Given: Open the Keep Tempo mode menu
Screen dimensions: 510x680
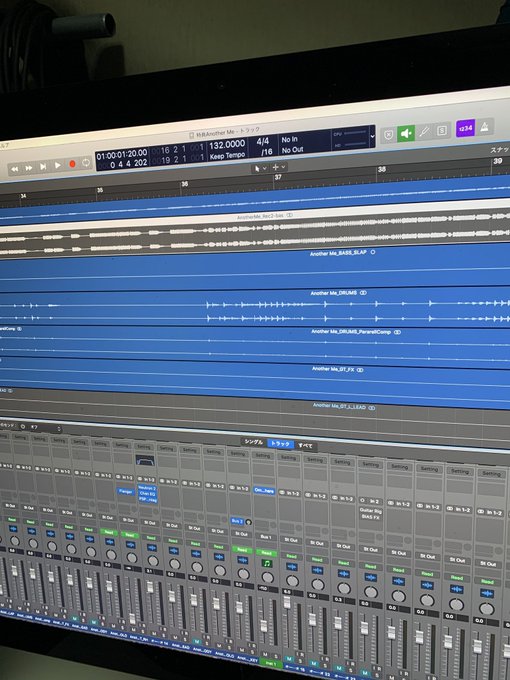Looking at the screenshot, I should (228, 155).
